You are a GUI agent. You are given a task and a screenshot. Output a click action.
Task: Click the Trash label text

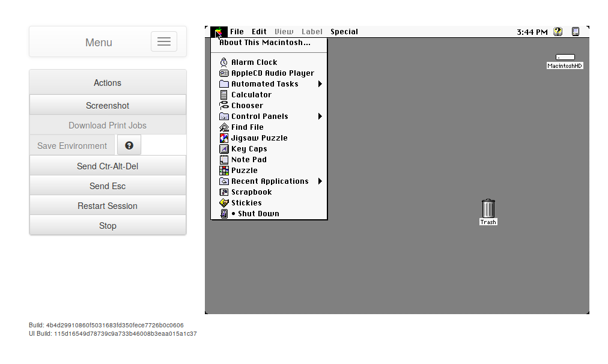[x=488, y=222]
